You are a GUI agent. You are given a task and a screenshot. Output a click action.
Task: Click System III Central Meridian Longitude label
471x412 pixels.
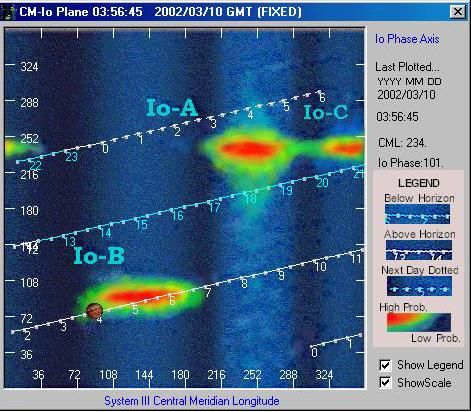point(192,400)
